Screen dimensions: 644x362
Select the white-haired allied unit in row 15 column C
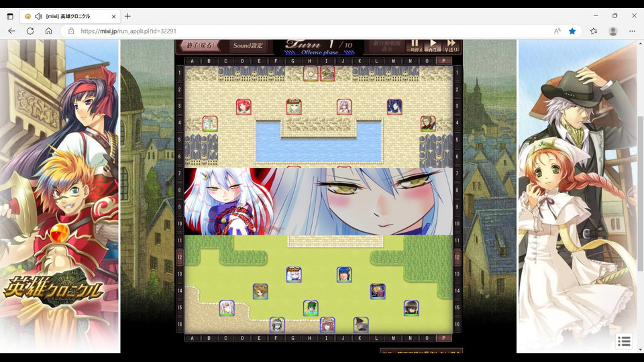click(227, 308)
